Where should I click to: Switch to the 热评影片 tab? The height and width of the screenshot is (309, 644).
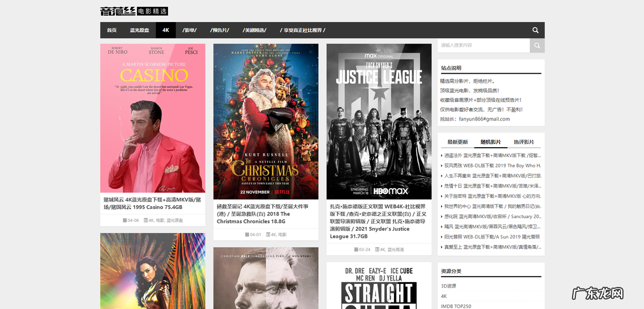524,142
